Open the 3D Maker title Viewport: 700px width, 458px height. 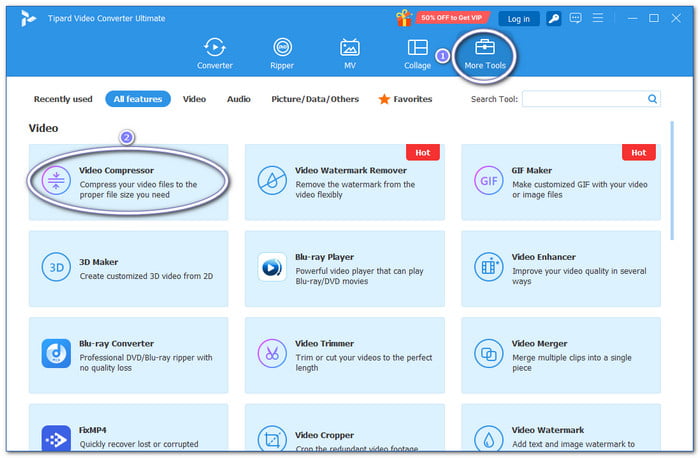(x=99, y=262)
